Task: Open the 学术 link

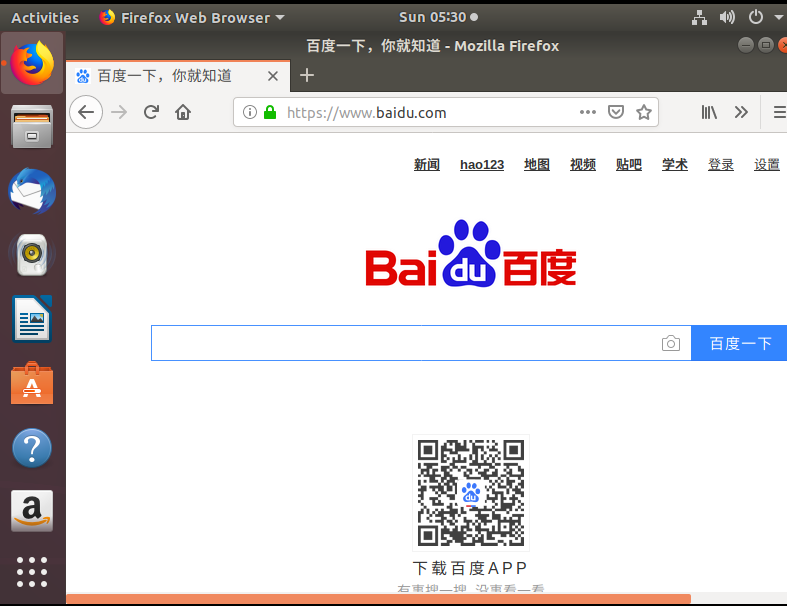Action: click(x=675, y=165)
